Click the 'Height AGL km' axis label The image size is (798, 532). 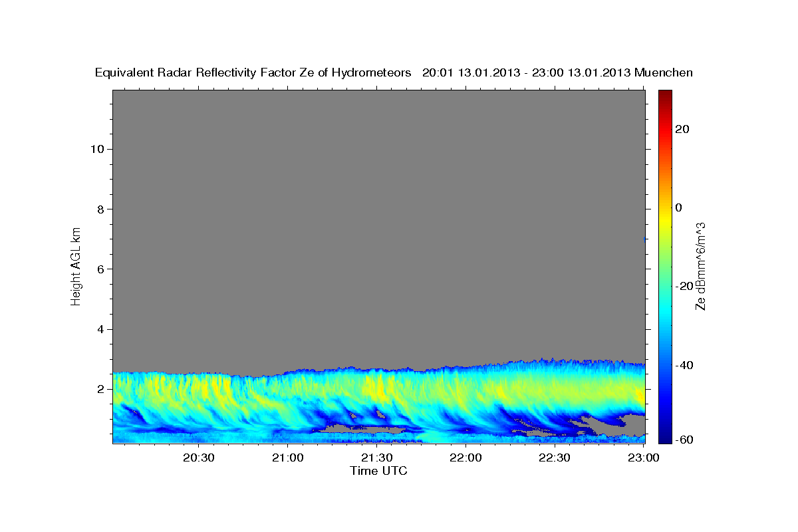pyautogui.click(x=76, y=266)
